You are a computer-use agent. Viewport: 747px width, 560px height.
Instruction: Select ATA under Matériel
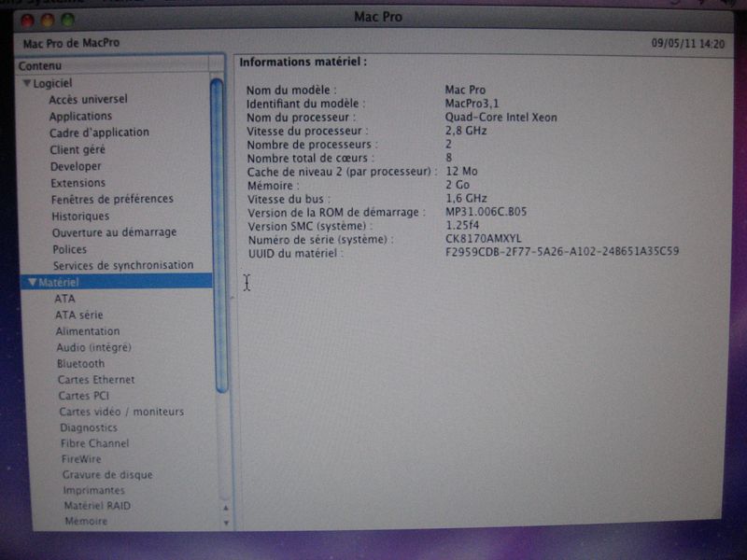(64, 299)
